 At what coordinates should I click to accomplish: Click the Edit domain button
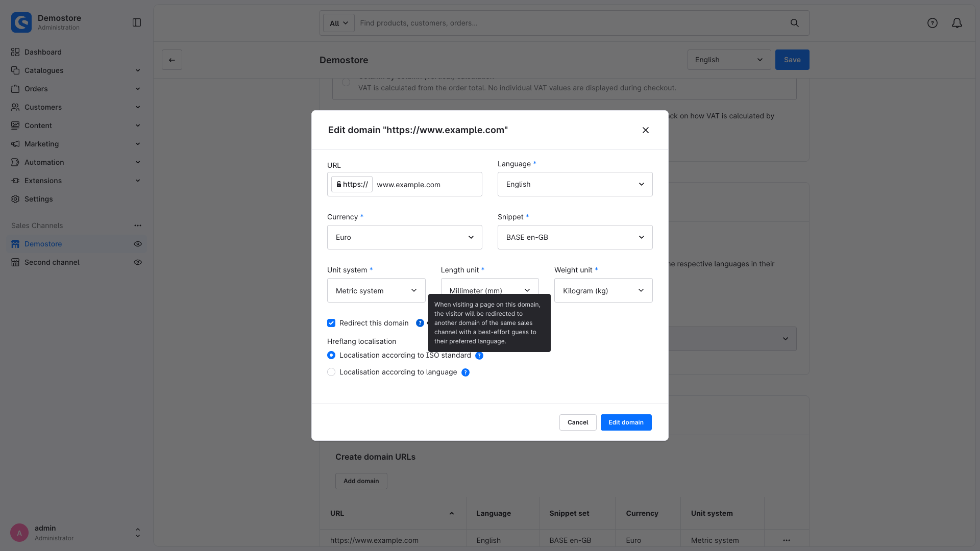pyautogui.click(x=626, y=422)
